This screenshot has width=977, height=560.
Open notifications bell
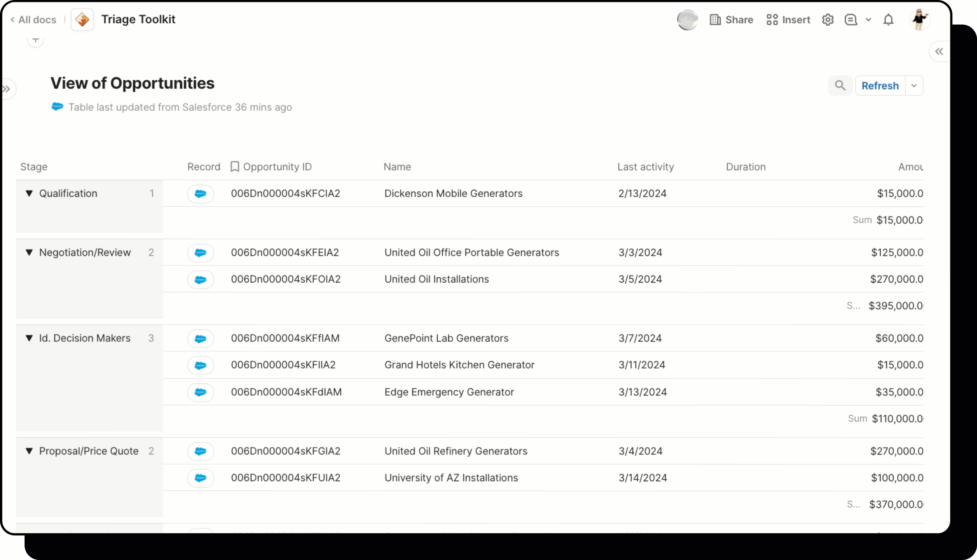[888, 20]
